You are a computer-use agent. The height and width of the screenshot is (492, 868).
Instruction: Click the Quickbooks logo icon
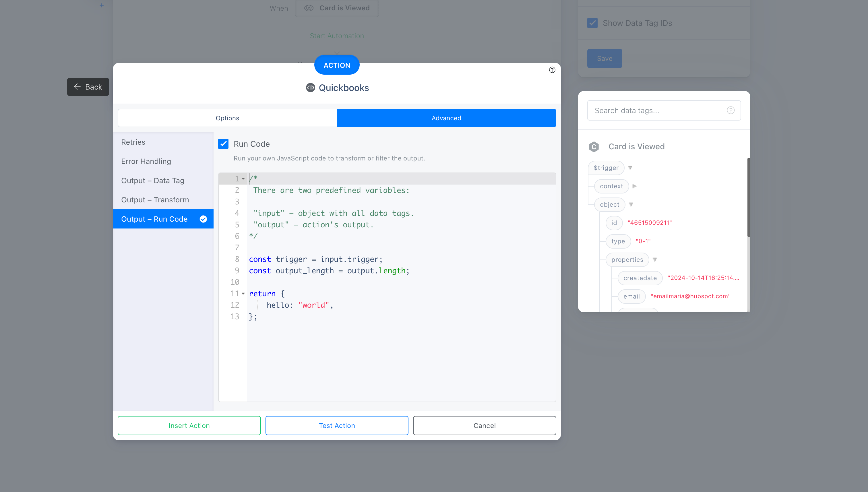[310, 88]
